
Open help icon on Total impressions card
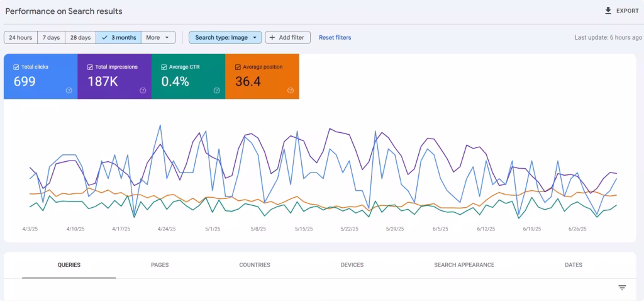pyautogui.click(x=143, y=91)
